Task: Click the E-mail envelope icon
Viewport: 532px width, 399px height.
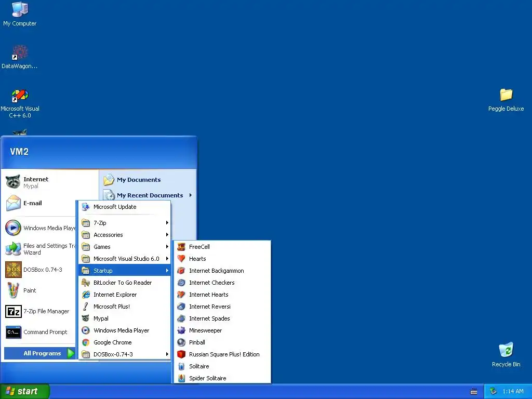Action: coord(13,203)
